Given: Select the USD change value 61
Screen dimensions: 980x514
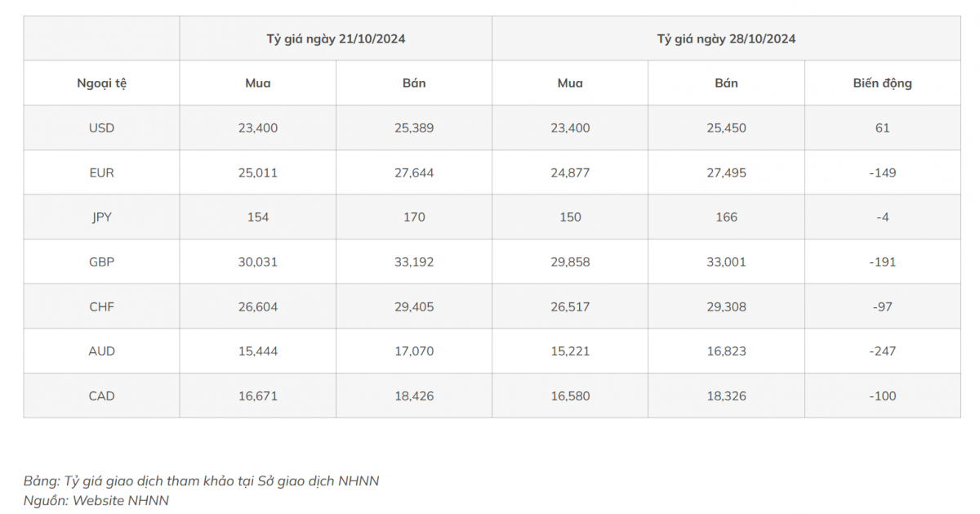Looking at the screenshot, I should (883, 128).
